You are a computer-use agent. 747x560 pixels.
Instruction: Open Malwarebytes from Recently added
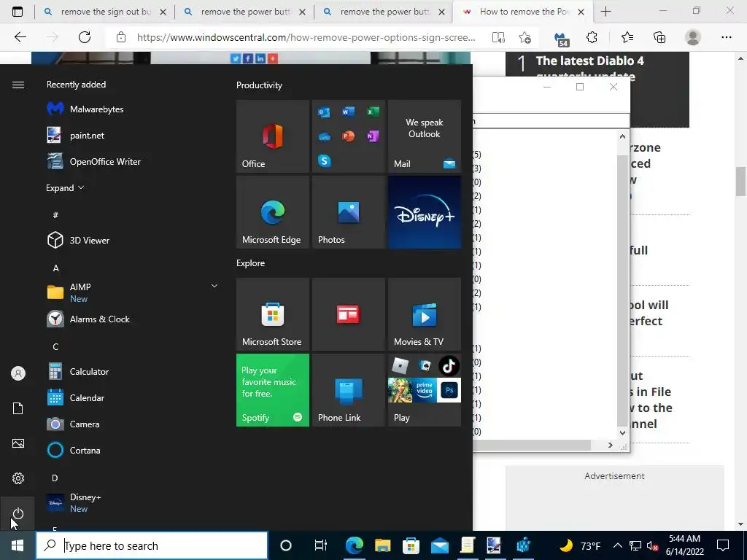tap(86, 109)
